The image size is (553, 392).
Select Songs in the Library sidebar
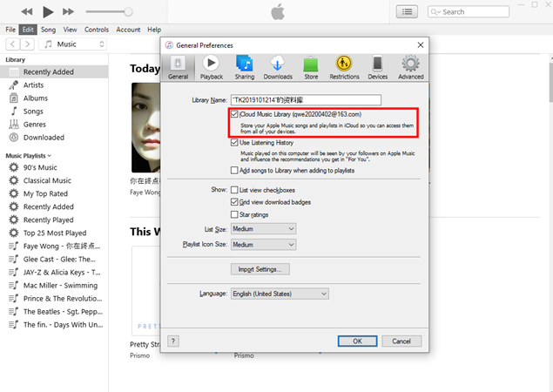click(x=54, y=112)
